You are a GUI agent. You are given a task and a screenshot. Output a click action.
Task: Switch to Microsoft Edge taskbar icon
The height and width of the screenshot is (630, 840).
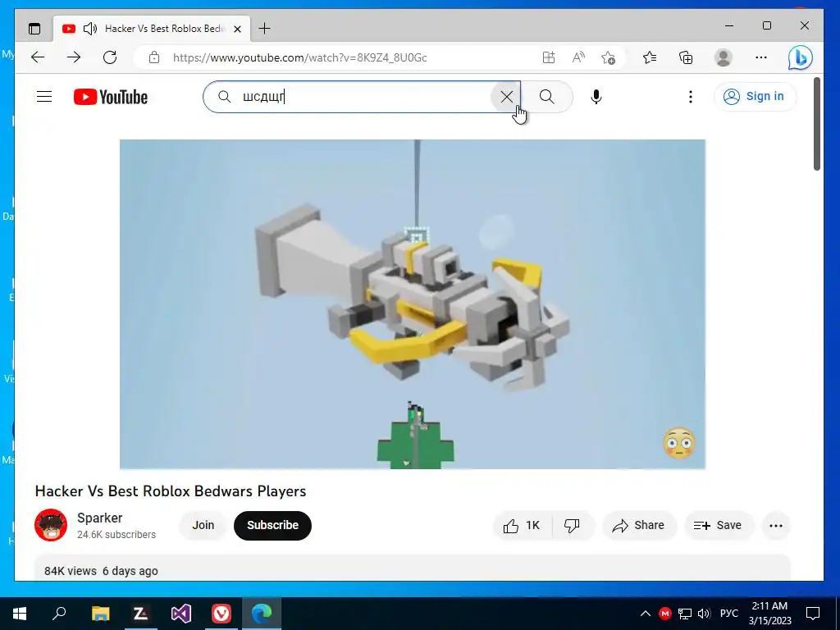(x=262, y=614)
